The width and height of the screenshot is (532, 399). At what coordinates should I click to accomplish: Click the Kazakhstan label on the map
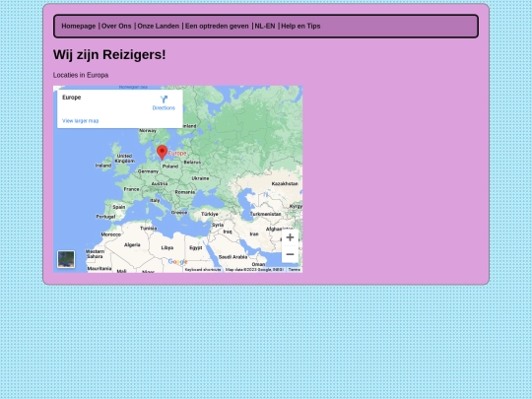[x=285, y=183]
